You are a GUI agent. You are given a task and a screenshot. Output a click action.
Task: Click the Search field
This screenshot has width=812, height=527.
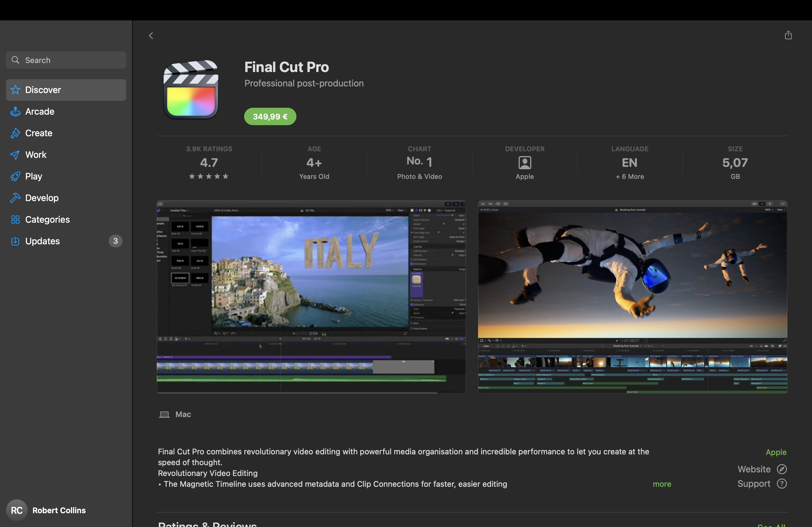65,60
